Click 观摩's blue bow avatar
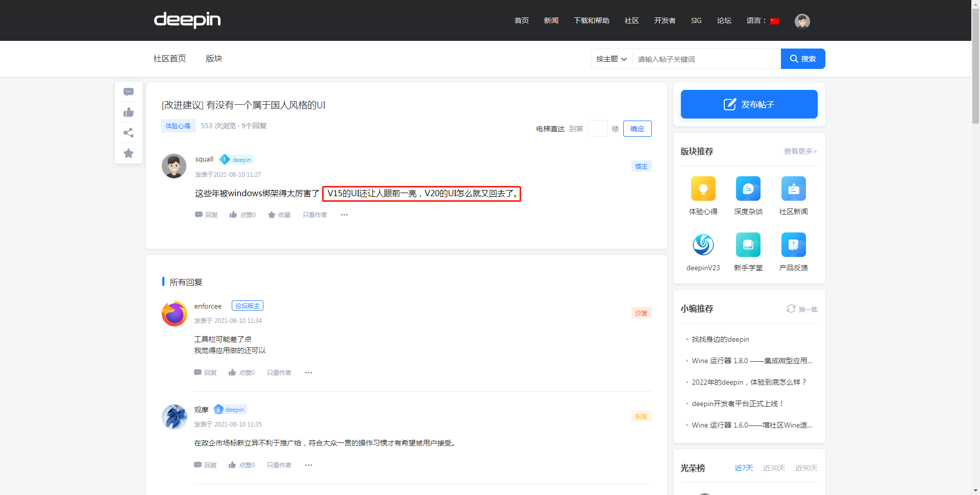This screenshot has height=495, width=980. click(x=175, y=417)
